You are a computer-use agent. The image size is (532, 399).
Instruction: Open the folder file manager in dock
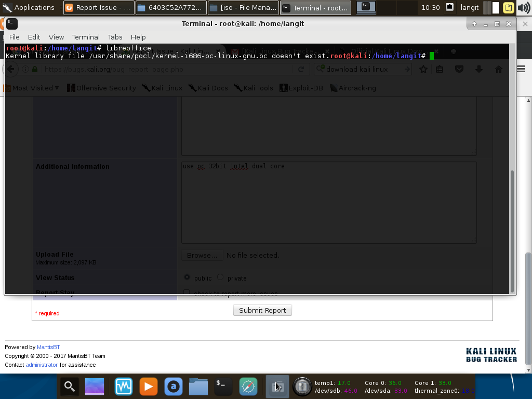[198, 387]
